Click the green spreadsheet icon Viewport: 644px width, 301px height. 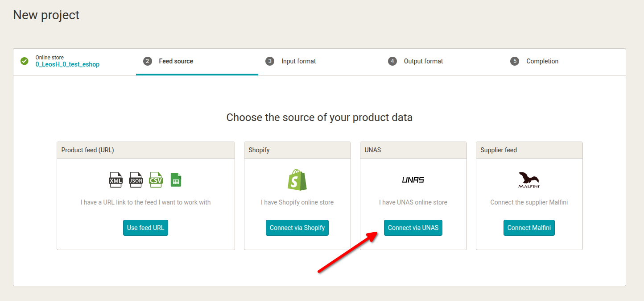(176, 180)
